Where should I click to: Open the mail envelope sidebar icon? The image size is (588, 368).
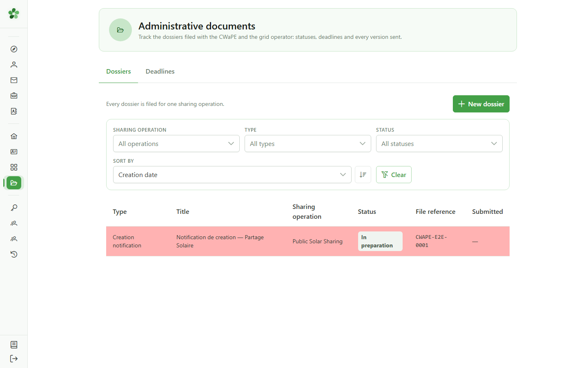point(14,80)
